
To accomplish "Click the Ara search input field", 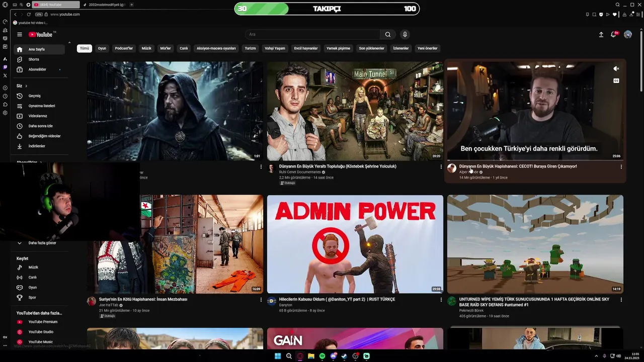I will coord(312,34).
